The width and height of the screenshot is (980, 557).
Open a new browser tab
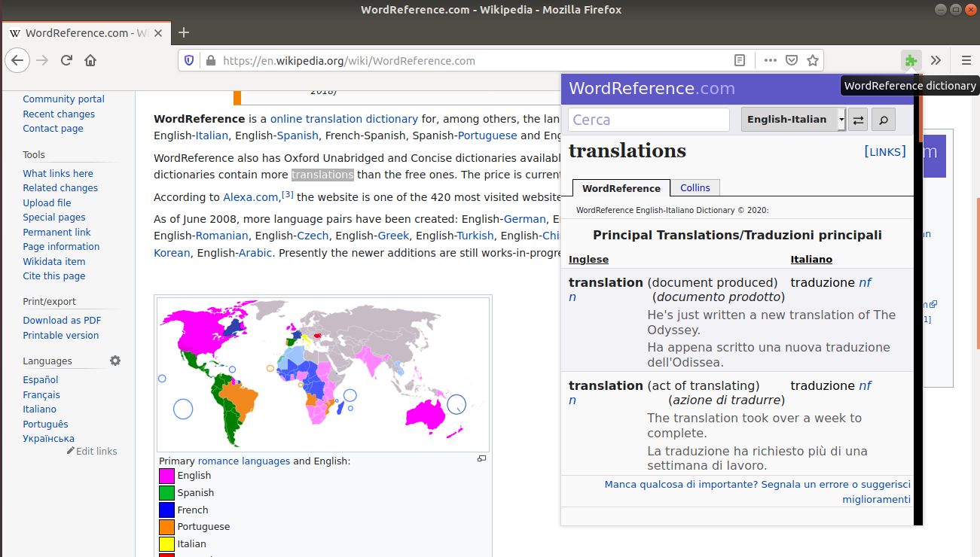pos(183,32)
